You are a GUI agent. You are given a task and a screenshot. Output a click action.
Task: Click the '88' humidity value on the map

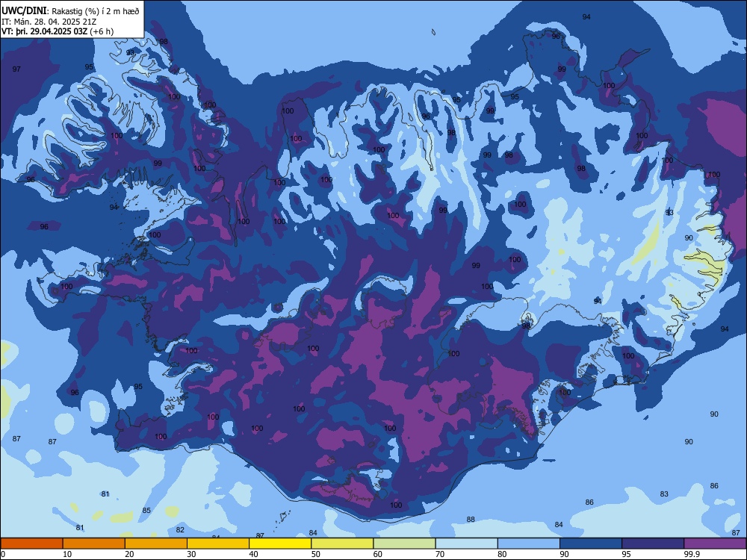(x=471, y=520)
